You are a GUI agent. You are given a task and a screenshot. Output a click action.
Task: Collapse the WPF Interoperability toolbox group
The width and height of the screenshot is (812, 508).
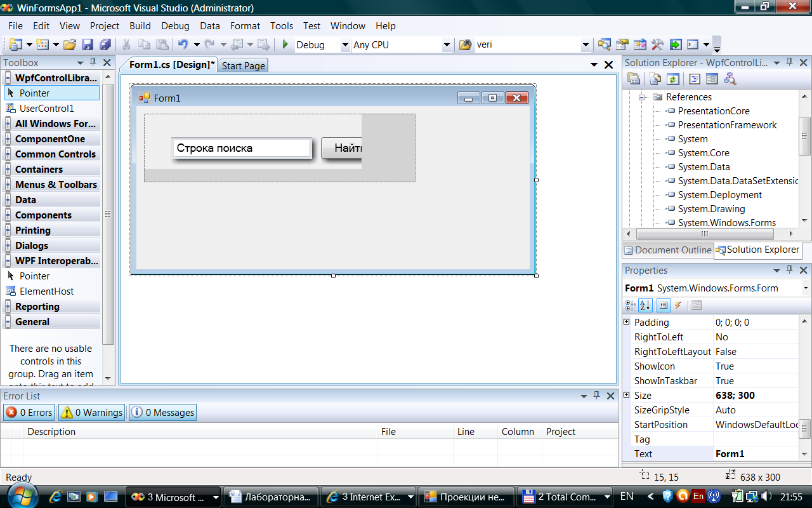click(8, 261)
